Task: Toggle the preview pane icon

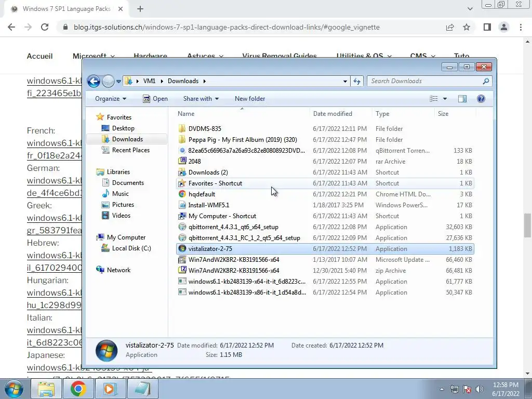Action: pyautogui.click(x=462, y=99)
